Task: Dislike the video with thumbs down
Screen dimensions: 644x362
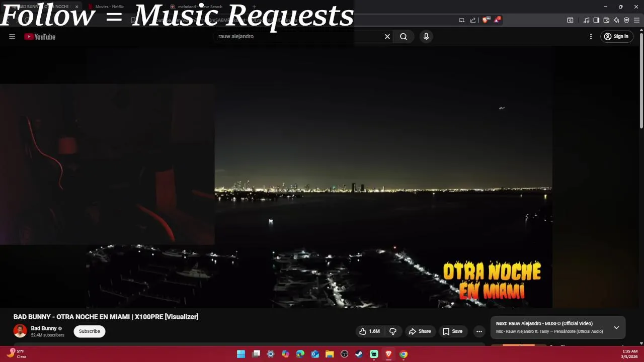Action: (393, 331)
